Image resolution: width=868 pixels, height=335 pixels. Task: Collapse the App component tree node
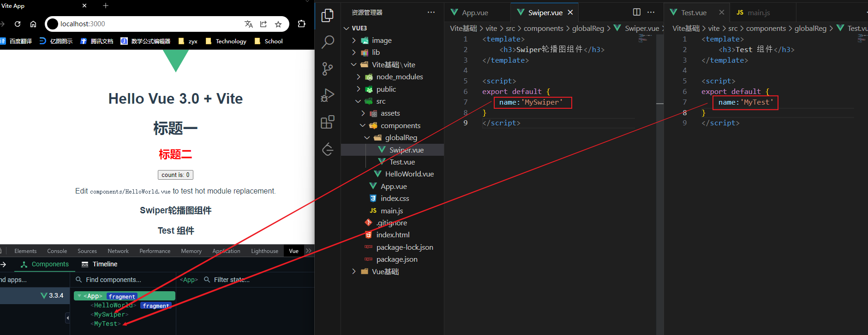(79, 296)
